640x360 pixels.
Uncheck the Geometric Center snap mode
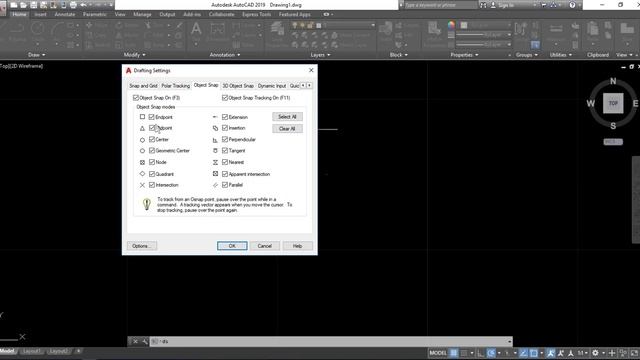152,151
